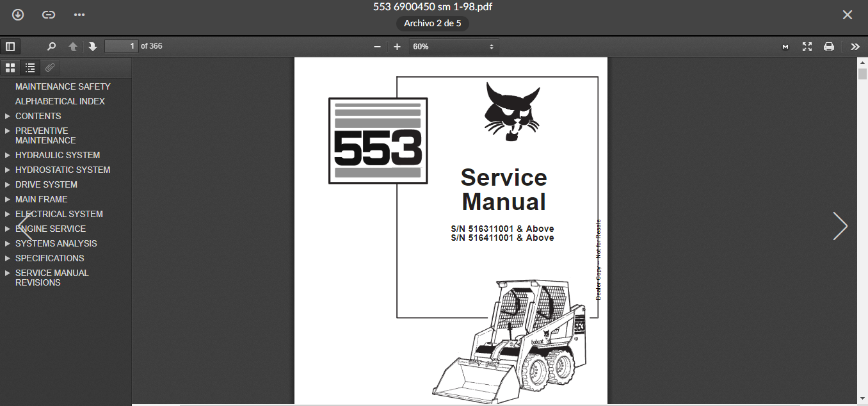Jump to DRIVE SYSTEM section
The height and width of the screenshot is (406, 868).
46,184
